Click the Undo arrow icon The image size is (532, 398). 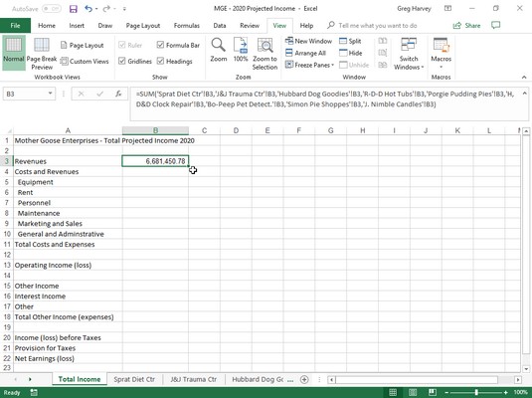click(89, 9)
